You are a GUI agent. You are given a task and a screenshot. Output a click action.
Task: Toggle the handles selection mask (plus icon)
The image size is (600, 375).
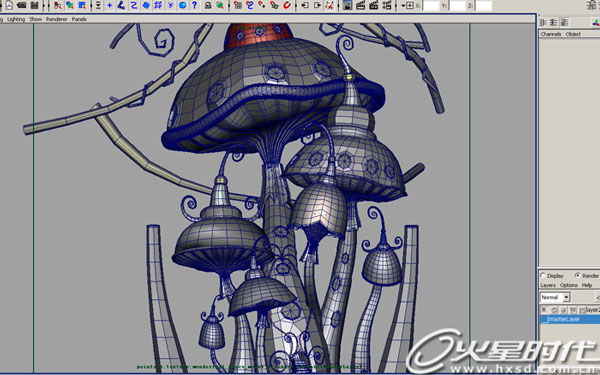(x=109, y=5)
